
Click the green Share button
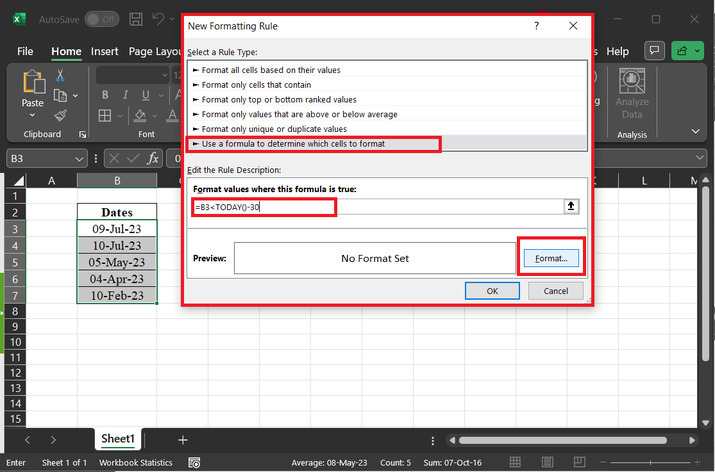pos(688,51)
